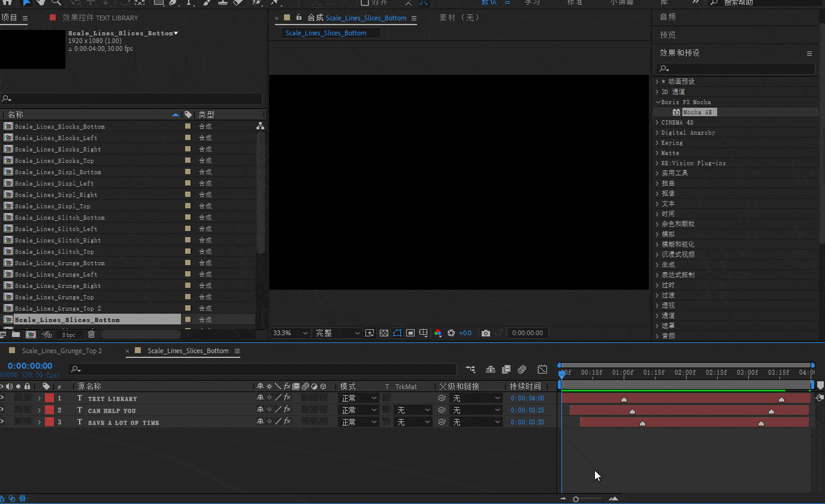
Task: Switch to Scale_Lines_Grunge_Top 2 timeline tab
Action: [x=62, y=351]
